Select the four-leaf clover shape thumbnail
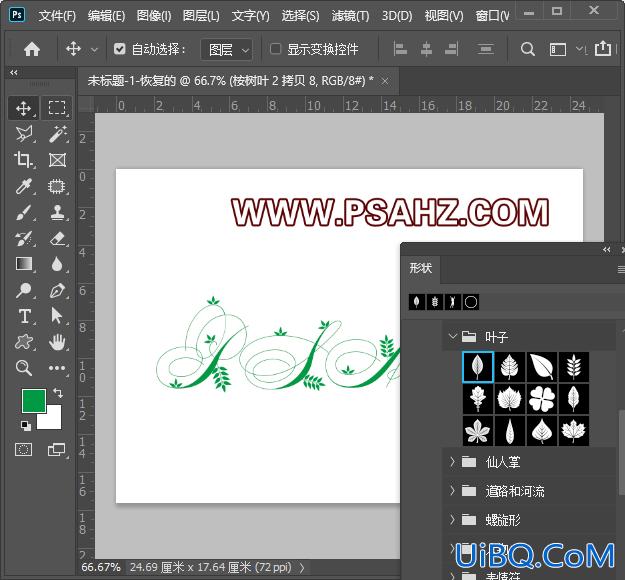 coord(542,399)
